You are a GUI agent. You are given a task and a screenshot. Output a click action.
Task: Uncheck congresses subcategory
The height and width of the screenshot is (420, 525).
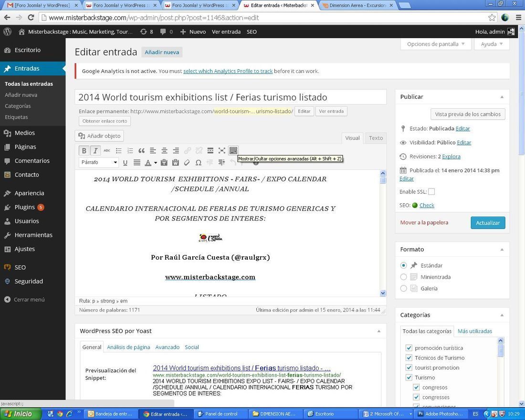416,397
